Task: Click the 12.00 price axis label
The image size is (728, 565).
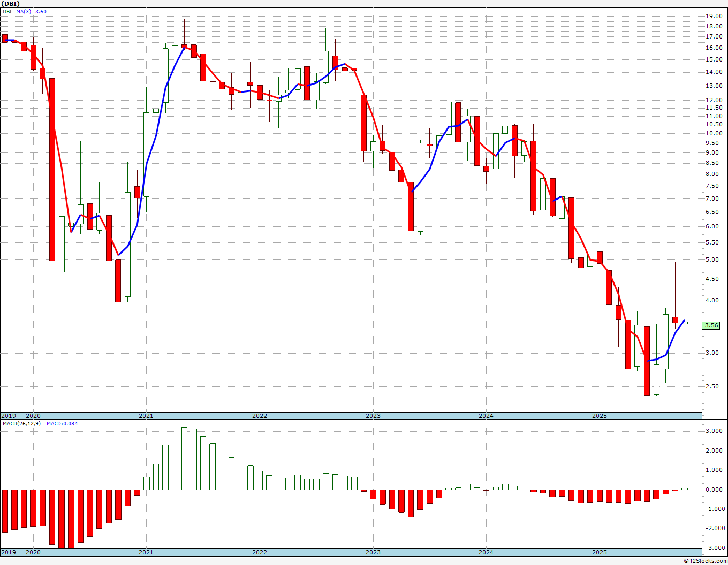Action: [714, 100]
